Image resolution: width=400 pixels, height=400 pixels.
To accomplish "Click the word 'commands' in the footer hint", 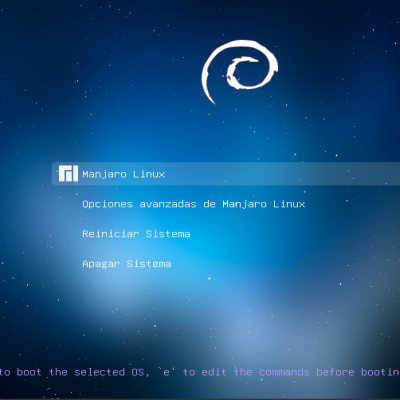I will tap(284, 372).
